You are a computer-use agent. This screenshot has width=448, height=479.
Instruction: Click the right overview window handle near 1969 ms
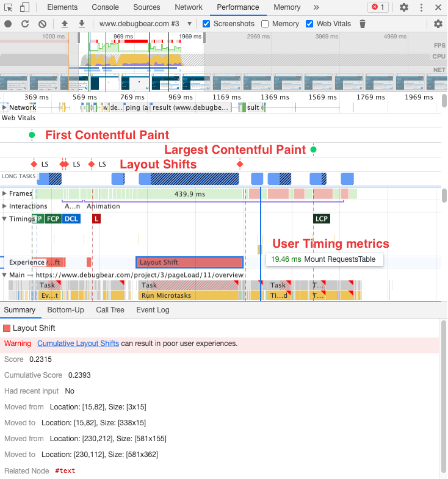204,38
